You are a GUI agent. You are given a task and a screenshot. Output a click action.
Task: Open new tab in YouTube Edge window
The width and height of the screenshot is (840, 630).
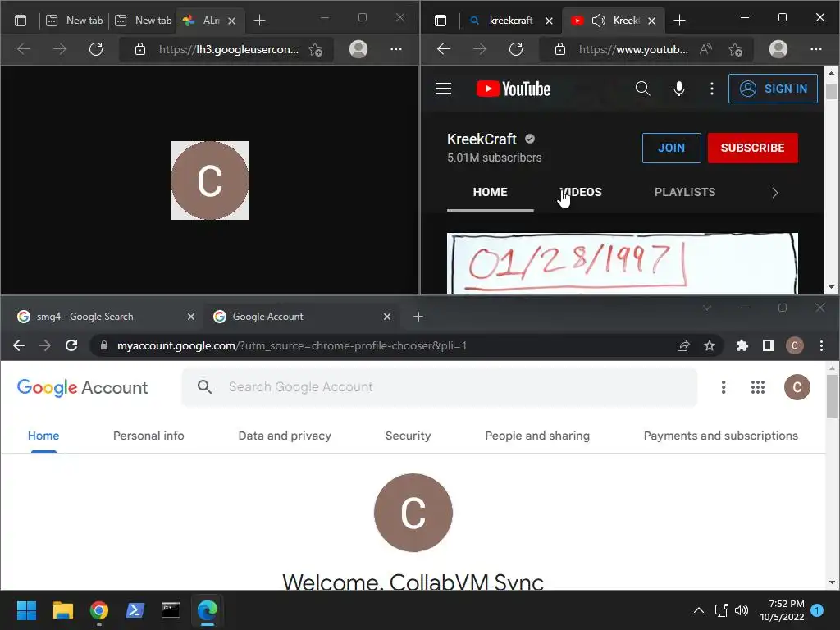click(x=679, y=21)
